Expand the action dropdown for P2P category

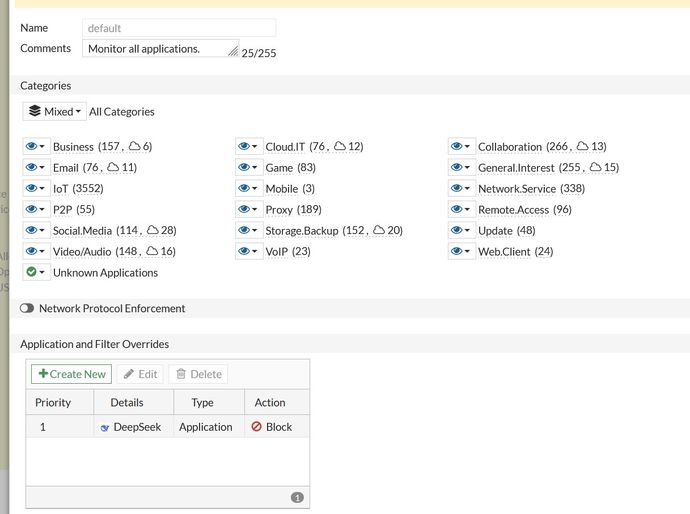43,210
